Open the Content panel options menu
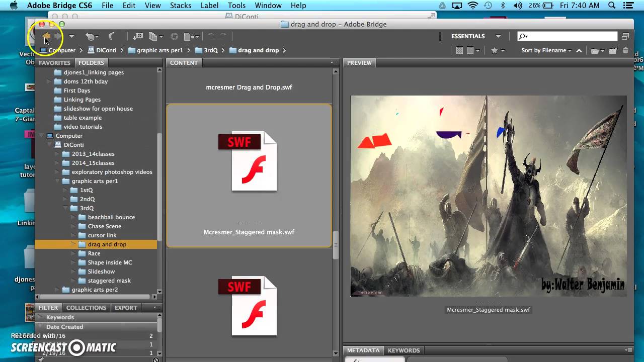Viewport: 644px width, 362px height. [x=334, y=63]
